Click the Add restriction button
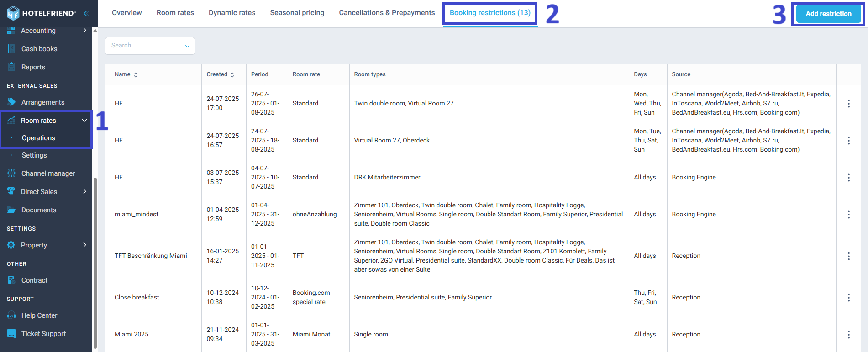The height and width of the screenshot is (352, 868). click(828, 14)
